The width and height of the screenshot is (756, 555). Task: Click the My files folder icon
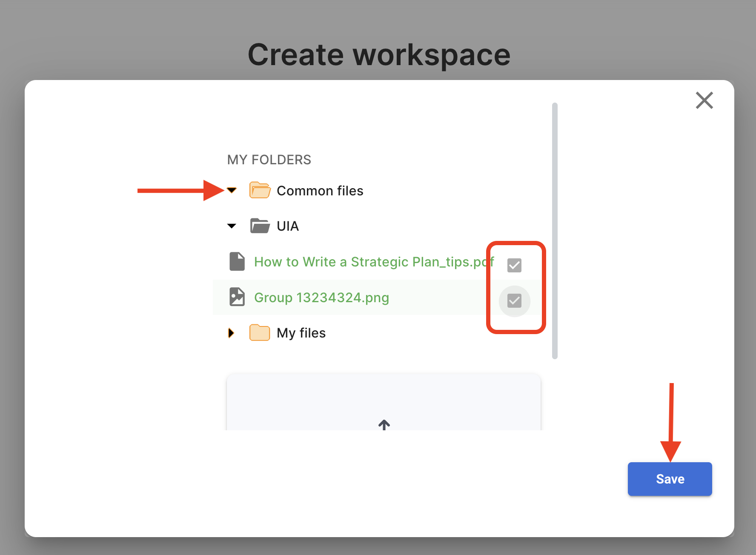[x=260, y=332]
